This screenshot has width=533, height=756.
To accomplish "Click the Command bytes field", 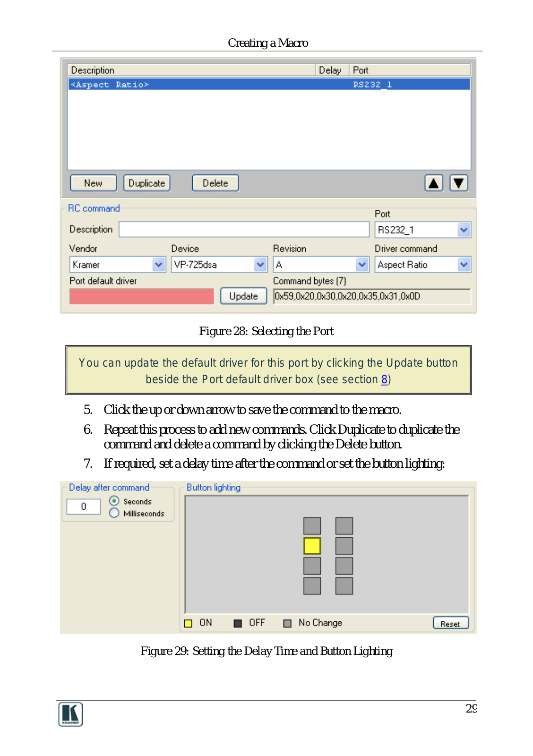I will coord(372,296).
